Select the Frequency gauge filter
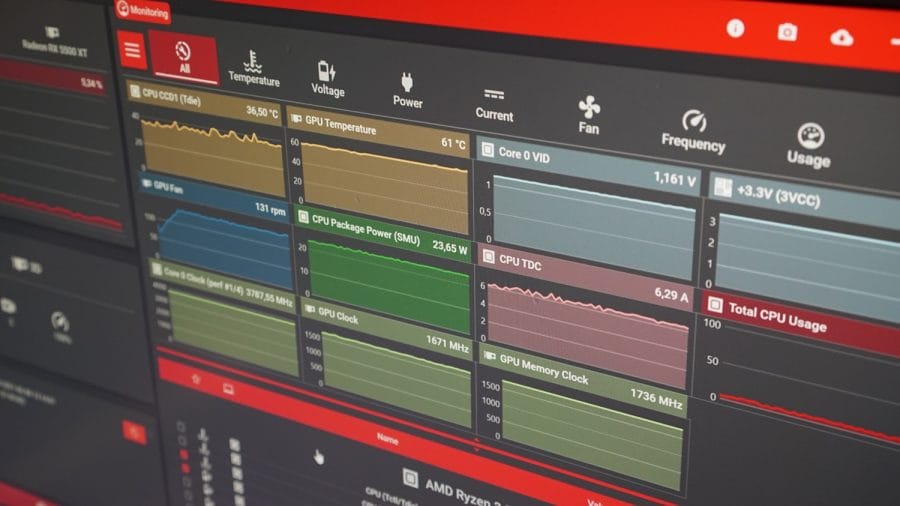 [692, 131]
